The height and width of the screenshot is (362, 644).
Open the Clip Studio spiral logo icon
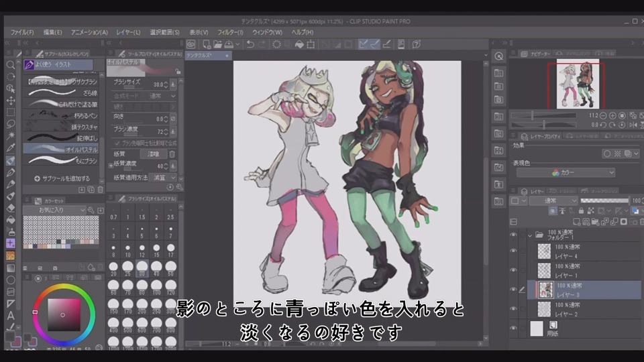click(191, 44)
